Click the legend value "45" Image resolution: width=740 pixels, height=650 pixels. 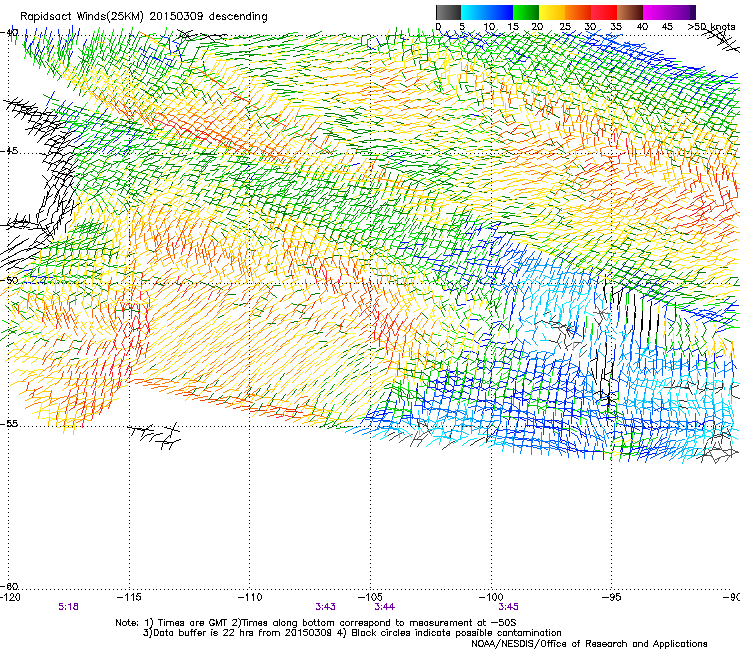coord(667,27)
